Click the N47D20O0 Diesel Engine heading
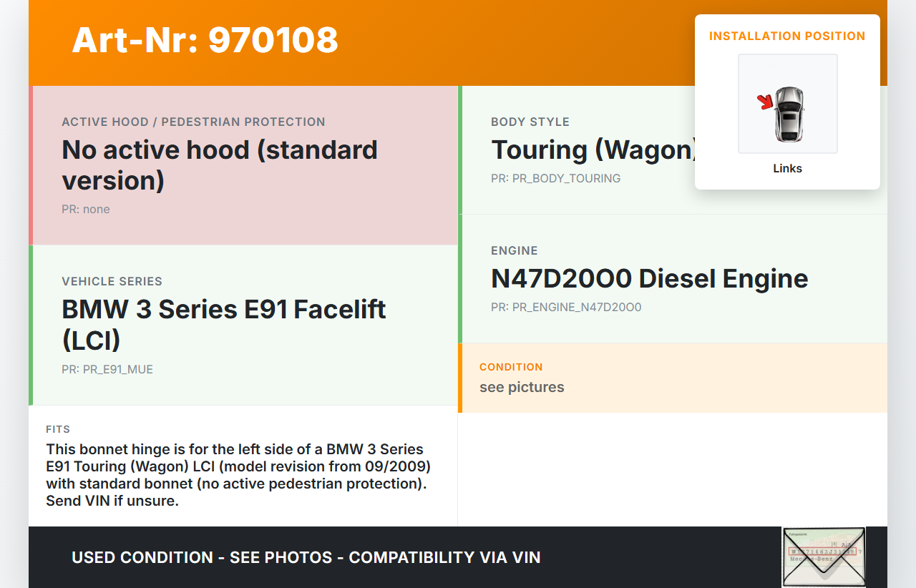 click(649, 279)
